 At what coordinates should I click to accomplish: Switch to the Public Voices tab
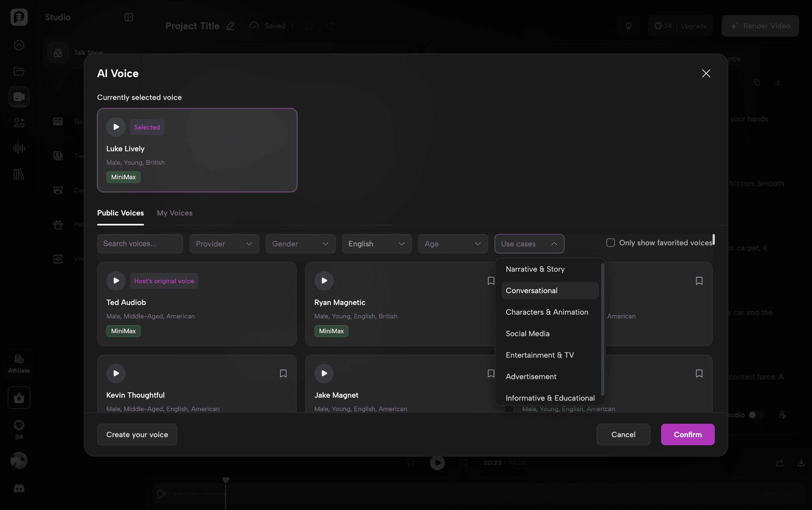[x=120, y=213]
